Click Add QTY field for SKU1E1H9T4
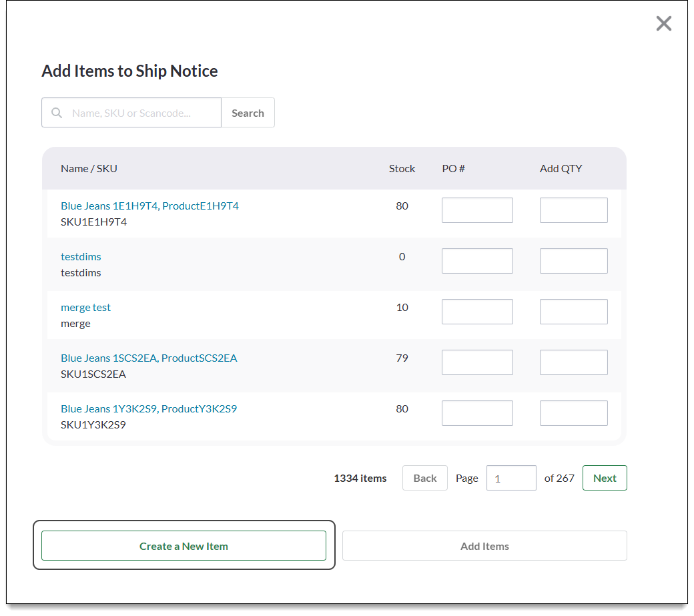The height and width of the screenshot is (616, 694). tap(573, 210)
